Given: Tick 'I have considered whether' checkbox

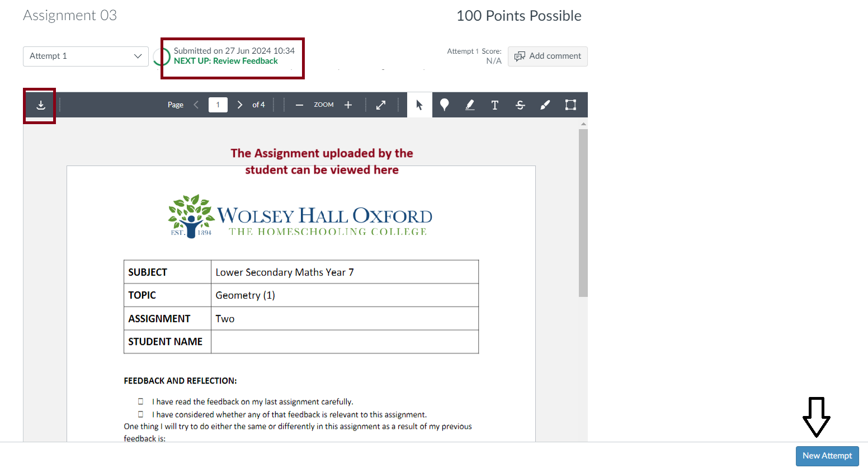Looking at the screenshot, I should [x=141, y=414].
